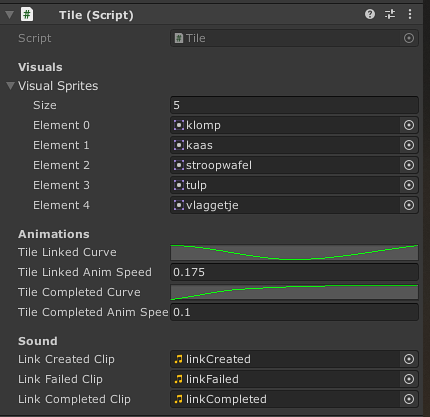Open the Tile Linked Curve editor
The image size is (430, 417).
pos(294,252)
